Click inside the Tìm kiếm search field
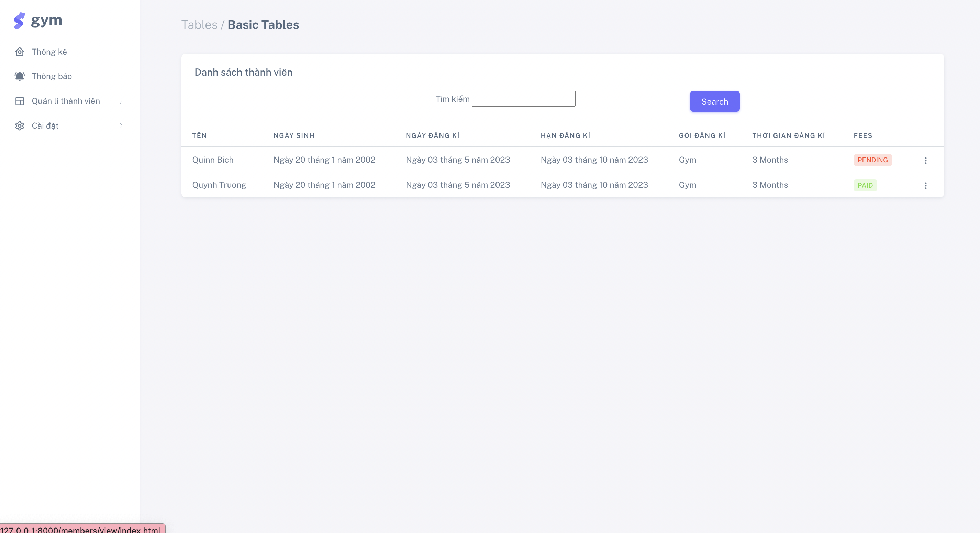The height and width of the screenshot is (533, 980). [x=523, y=98]
